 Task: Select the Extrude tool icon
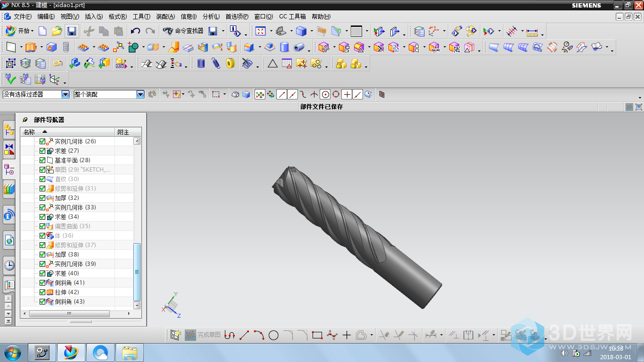tap(31, 47)
